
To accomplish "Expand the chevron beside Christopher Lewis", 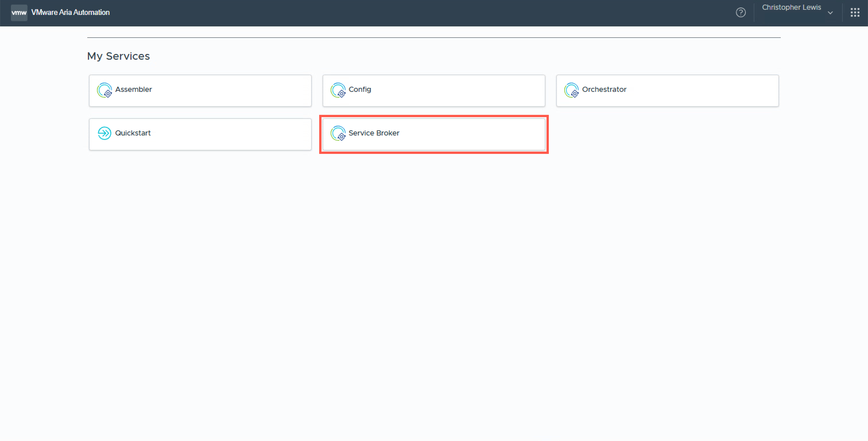I will point(830,13).
